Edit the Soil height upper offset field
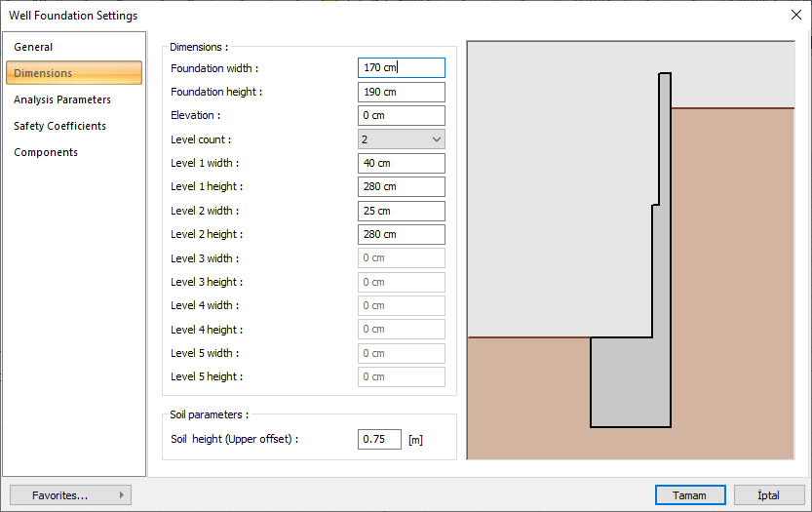812x512 pixels. 379,439
